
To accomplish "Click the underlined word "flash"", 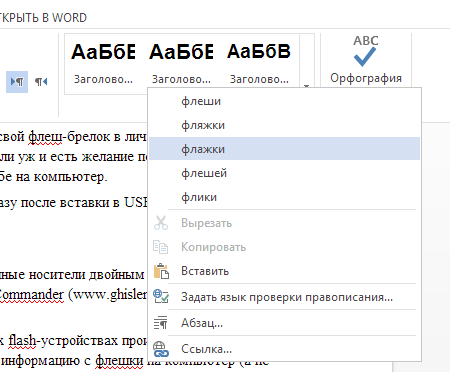I will [x=22, y=341].
